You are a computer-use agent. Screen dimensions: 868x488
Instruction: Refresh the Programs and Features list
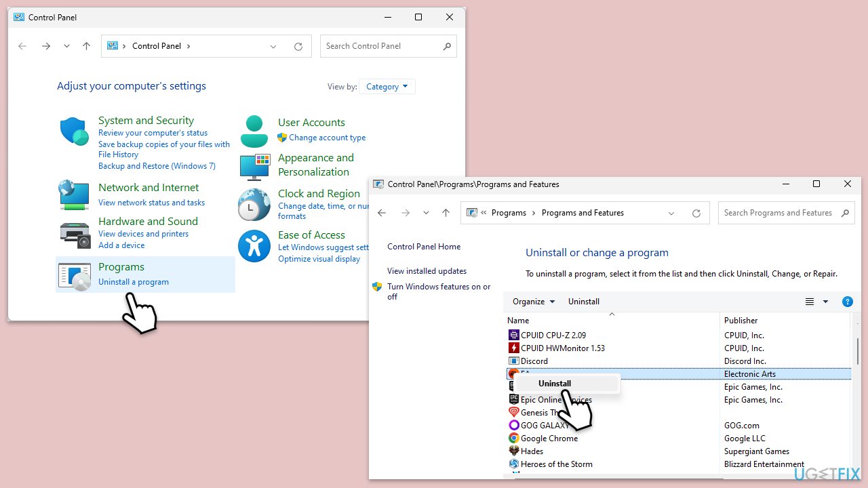click(696, 213)
